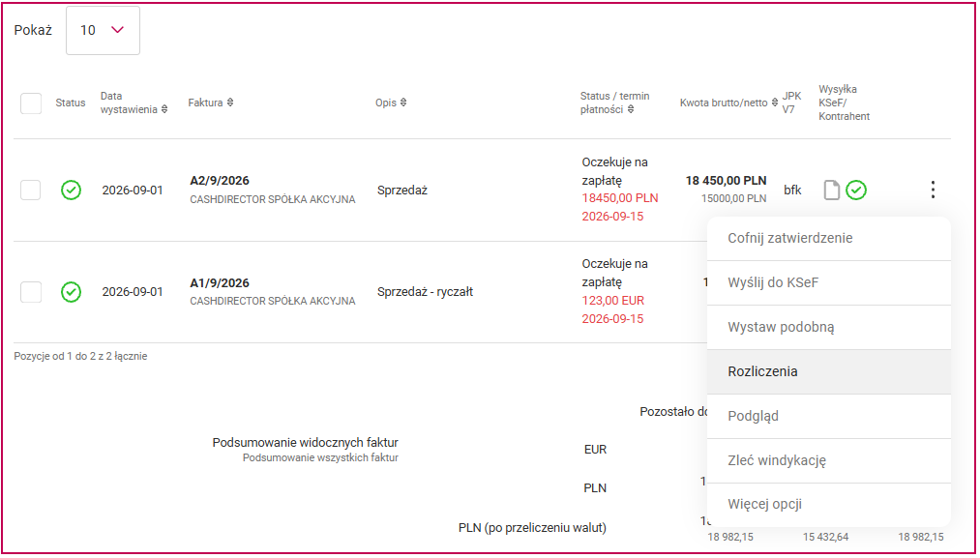The height and width of the screenshot is (558, 980).
Task: Sort by Status / termin płatności arrows
Action: point(631,109)
